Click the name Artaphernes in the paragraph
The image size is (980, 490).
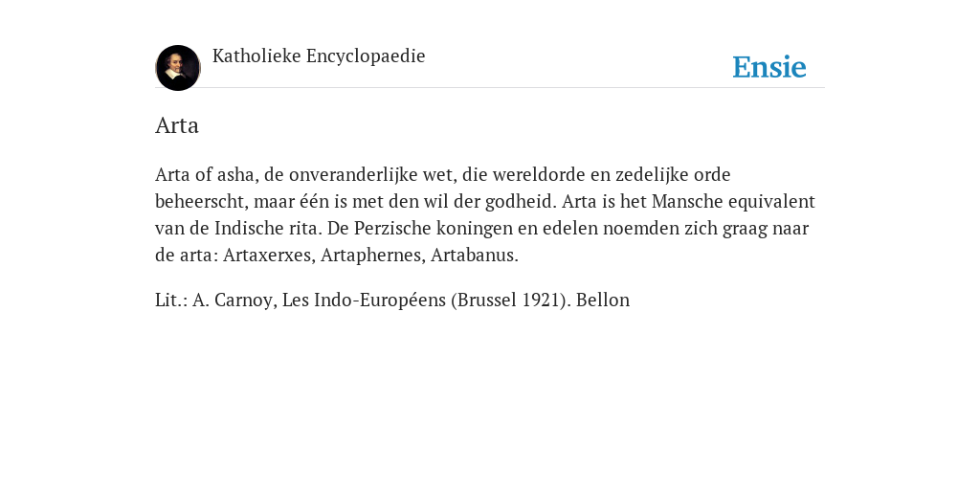coord(372,255)
